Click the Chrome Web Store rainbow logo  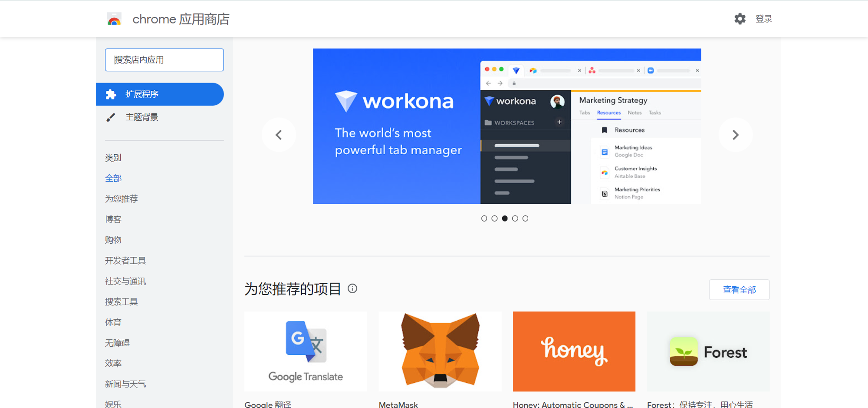(x=114, y=19)
